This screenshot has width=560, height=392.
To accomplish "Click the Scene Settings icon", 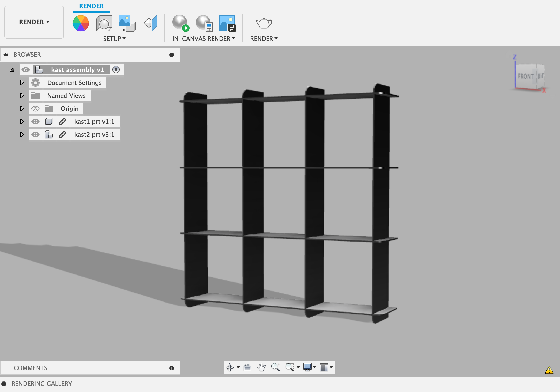I will (104, 24).
